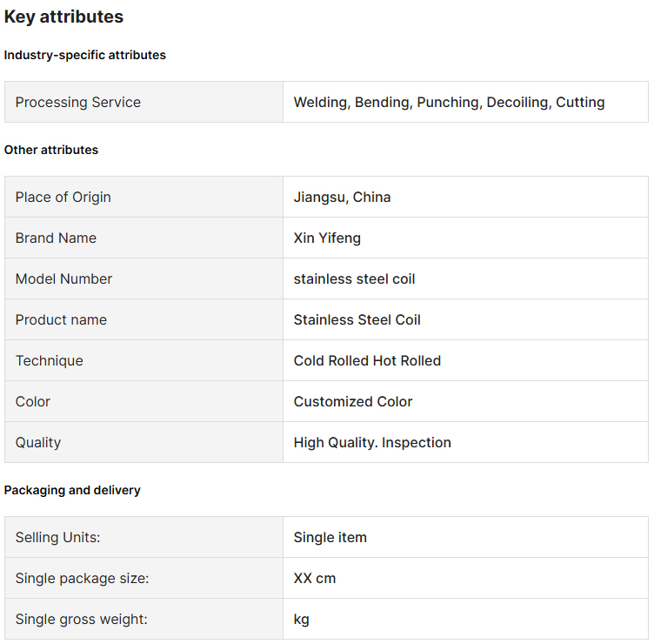The height and width of the screenshot is (644, 654).
Task: Select the "Industry-specific attributes" subheading
Action: click(x=84, y=55)
